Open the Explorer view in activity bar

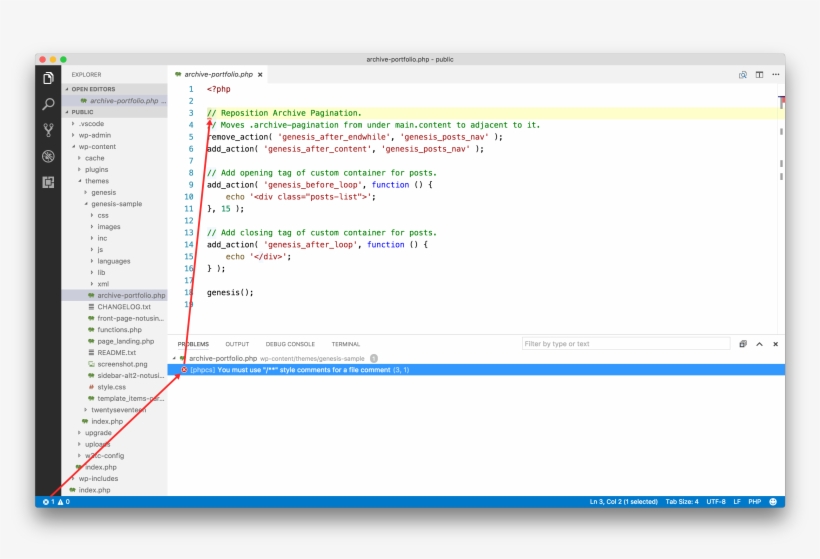48,78
